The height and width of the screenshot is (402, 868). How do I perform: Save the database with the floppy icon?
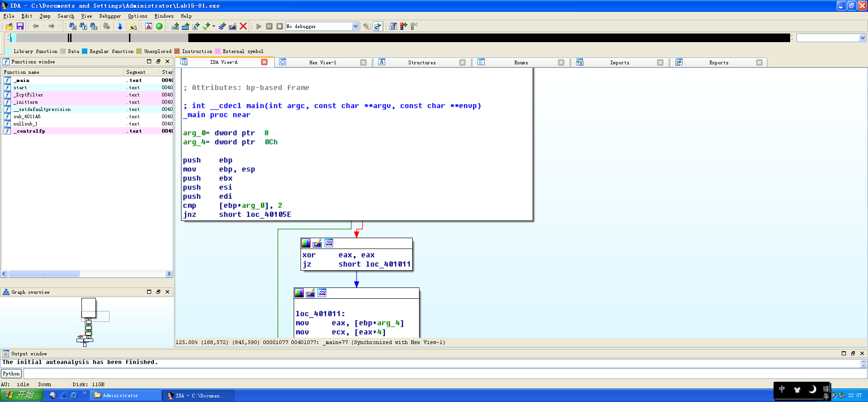[20, 26]
